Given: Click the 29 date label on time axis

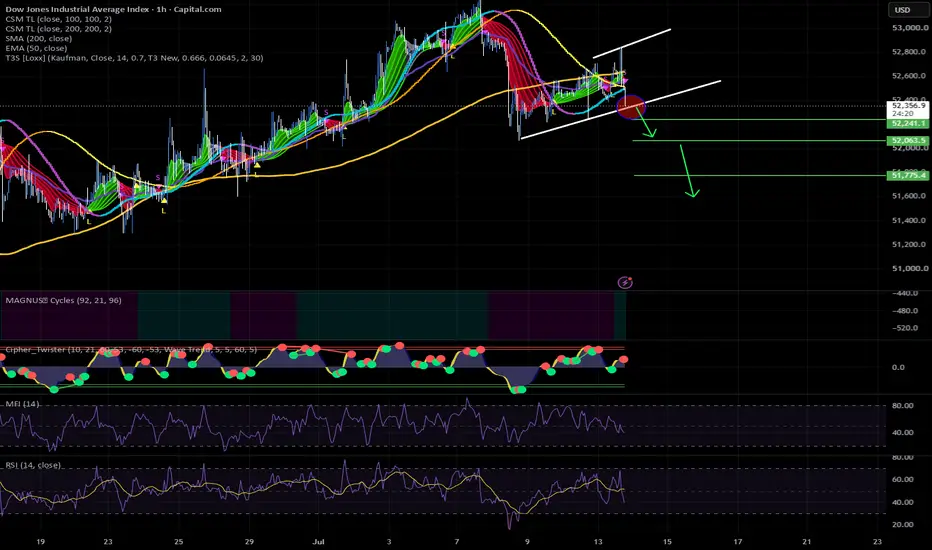Looking at the screenshot, I should [249, 542].
